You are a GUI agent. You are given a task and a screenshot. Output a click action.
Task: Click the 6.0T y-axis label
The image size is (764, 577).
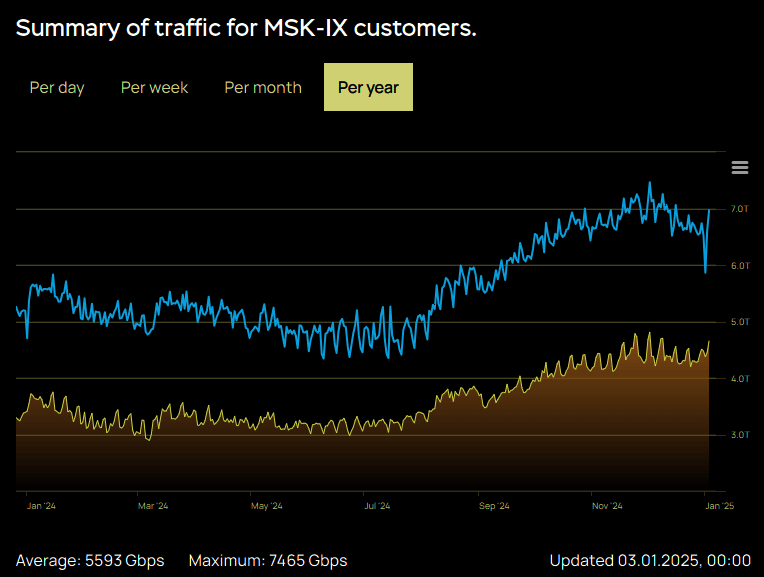pos(740,266)
